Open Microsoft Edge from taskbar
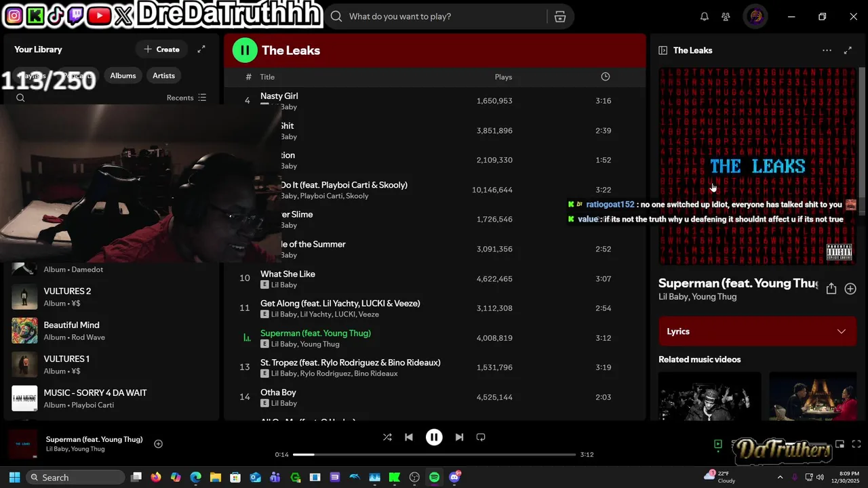 [x=195, y=477]
